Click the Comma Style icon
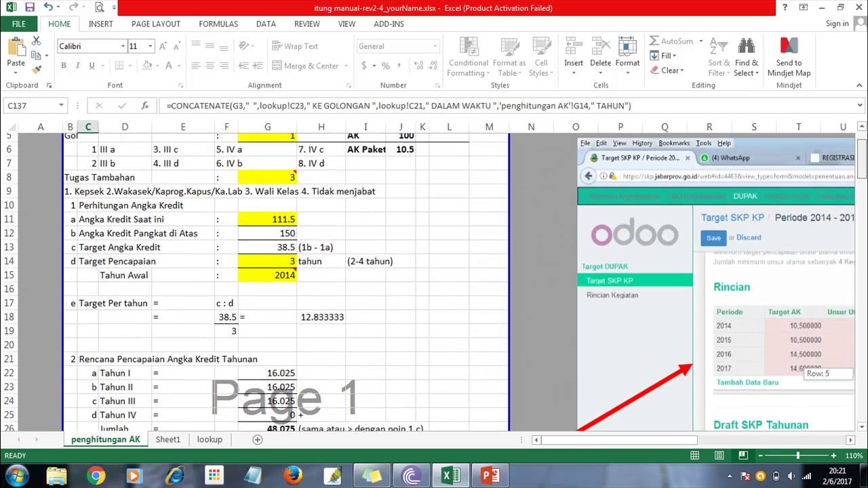 (x=399, y=66)
